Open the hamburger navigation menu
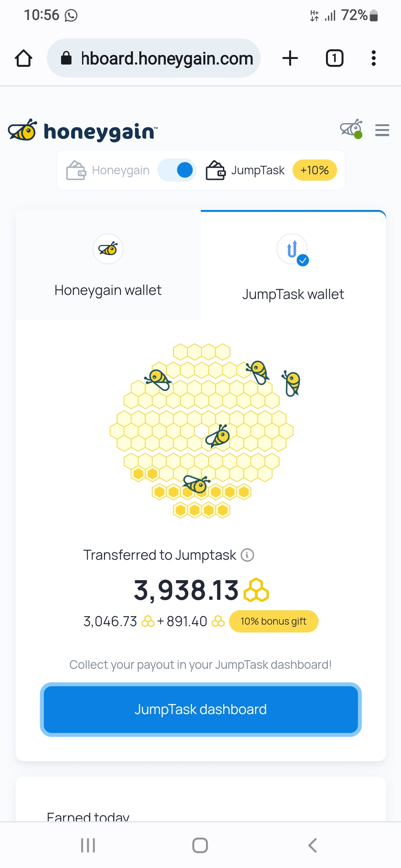This screenshot has height=868, width=401. pos(382,130)
